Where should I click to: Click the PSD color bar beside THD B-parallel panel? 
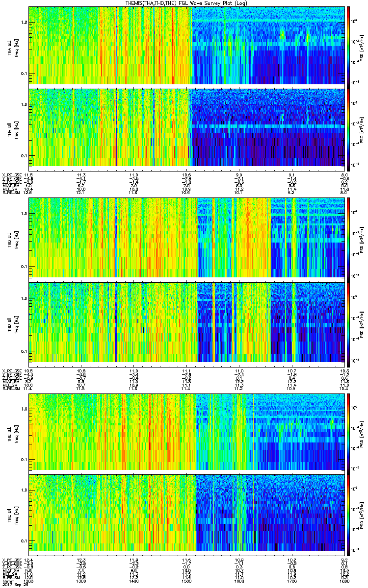[348, 320]
